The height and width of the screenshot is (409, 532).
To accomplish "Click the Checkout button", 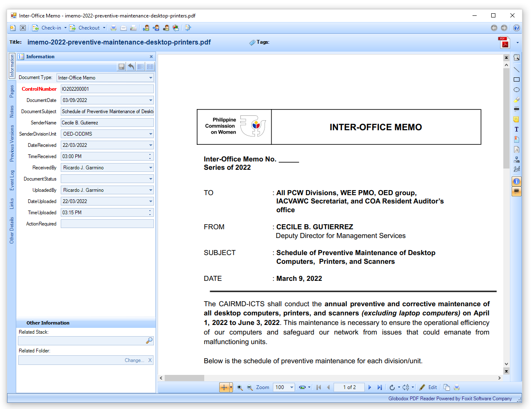I will click(x=85, y=28).
